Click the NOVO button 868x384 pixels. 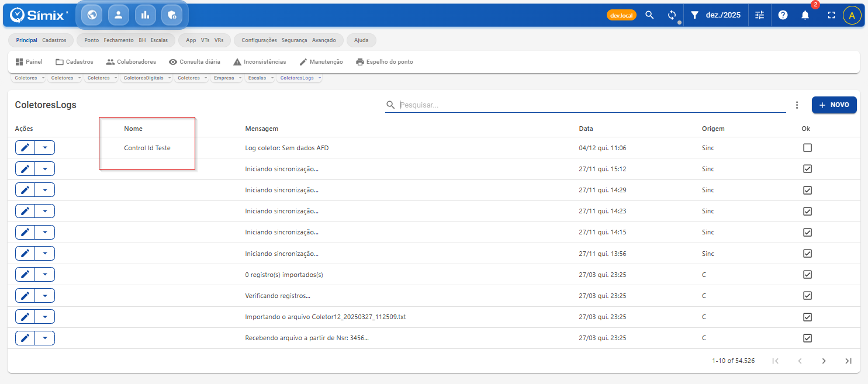[x=834, y=105]
